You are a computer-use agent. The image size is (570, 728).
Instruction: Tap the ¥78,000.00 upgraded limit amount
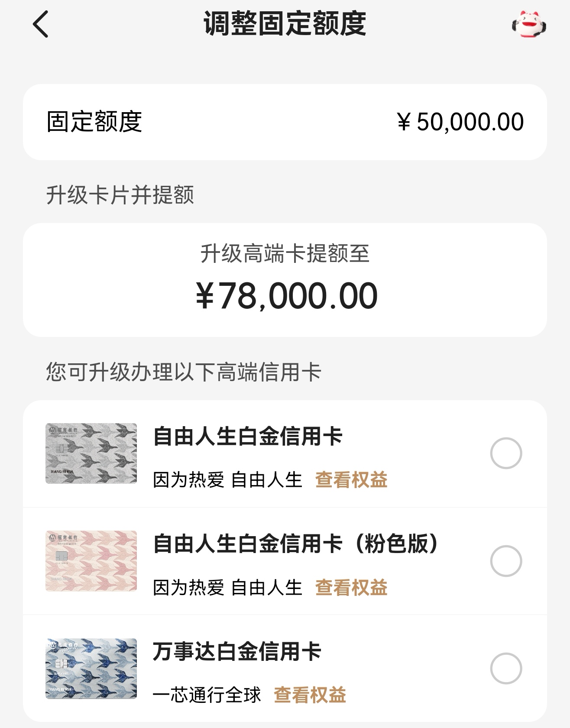click(286, 296)
